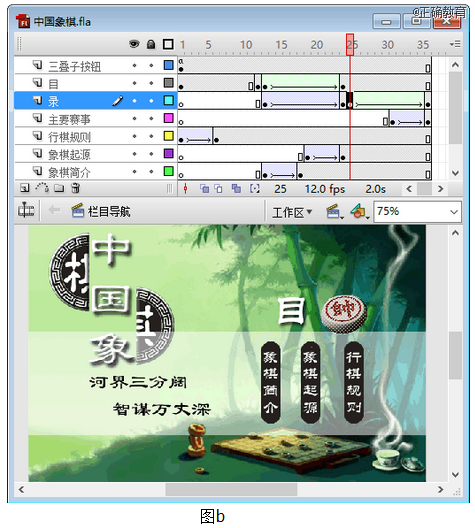Click the Insert Layer icon
The width and height of the screenshot is (475, 528).
(24, 188)
